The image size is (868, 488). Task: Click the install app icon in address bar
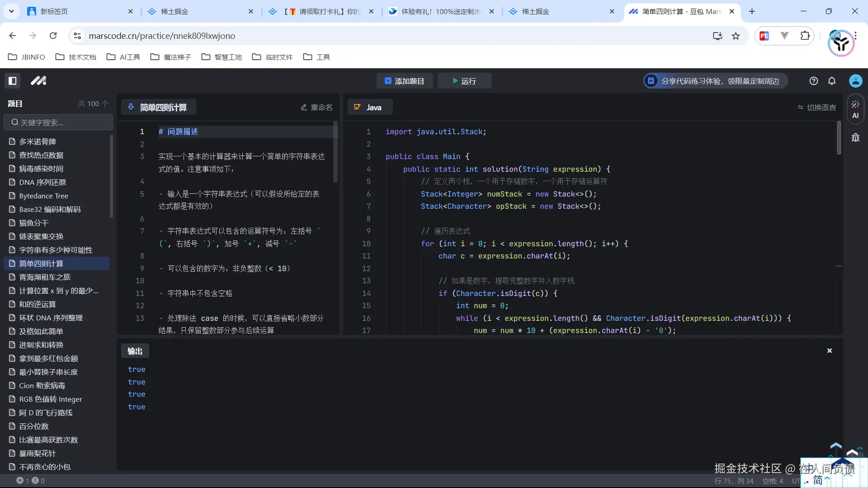coord(717,36)
